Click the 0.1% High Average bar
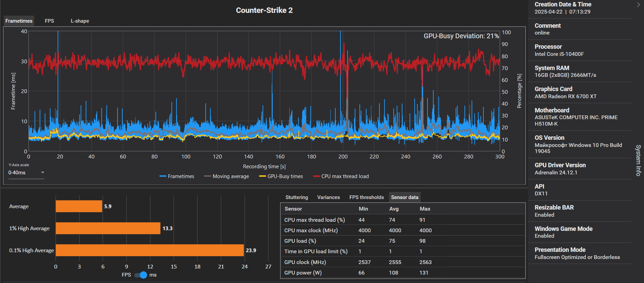This screenshot has height=283, width=644. click(x=150, y=251)
